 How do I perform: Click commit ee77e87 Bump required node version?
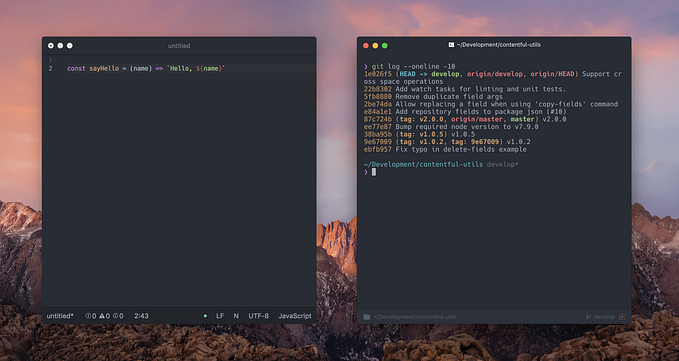[x=451, y=127]
